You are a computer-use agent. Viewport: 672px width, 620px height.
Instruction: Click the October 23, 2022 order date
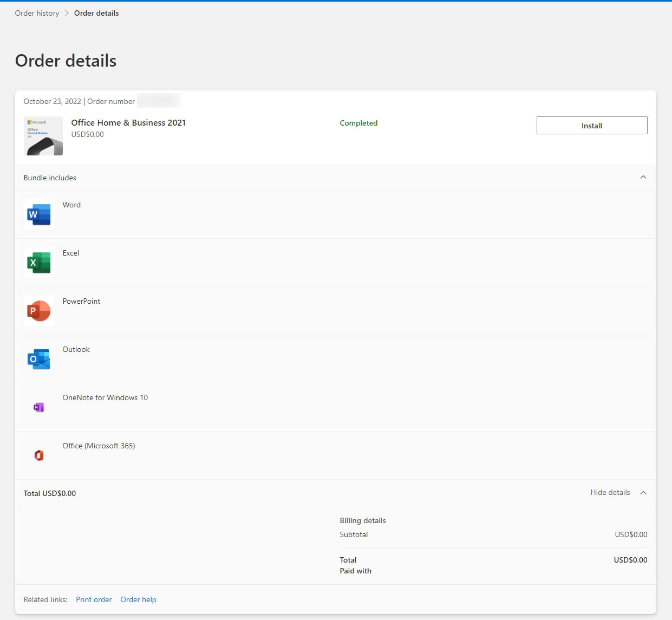(53, 101)
